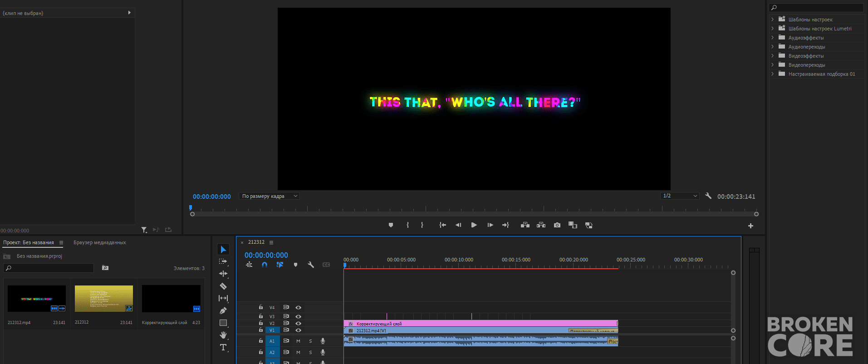Open the project panel menu icon
868x364 pixels.
[x=61, y=242]
